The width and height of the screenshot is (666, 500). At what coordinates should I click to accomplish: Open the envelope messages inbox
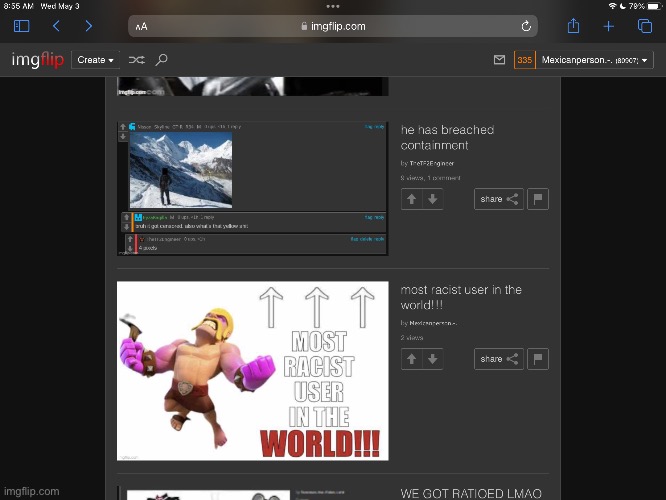[500, 60]
